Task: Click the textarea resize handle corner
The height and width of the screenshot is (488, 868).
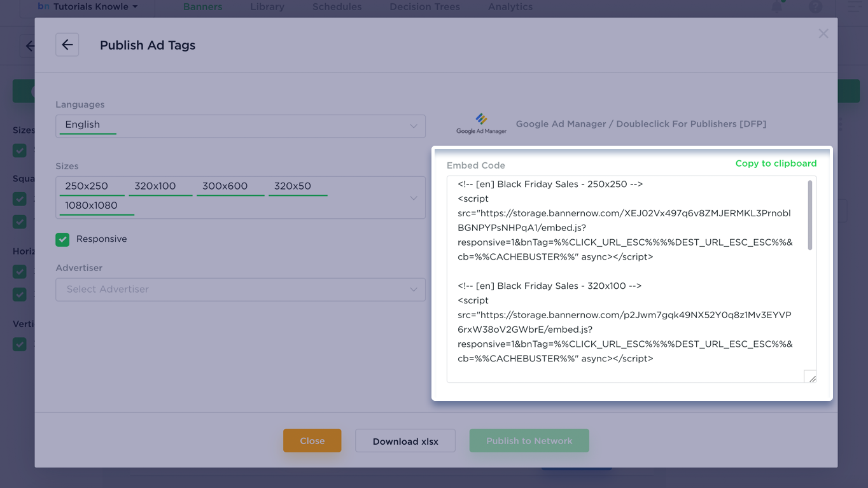Action: click(811, 377)
